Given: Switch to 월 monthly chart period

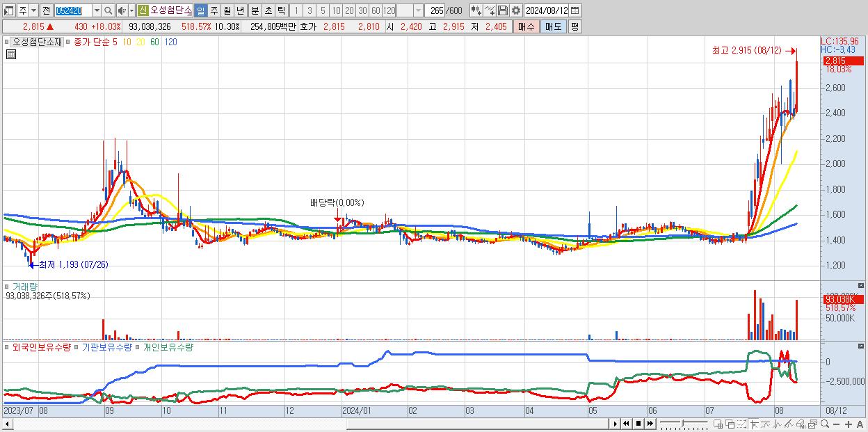Looking at the screenshot, I should (x=227, y=10).
